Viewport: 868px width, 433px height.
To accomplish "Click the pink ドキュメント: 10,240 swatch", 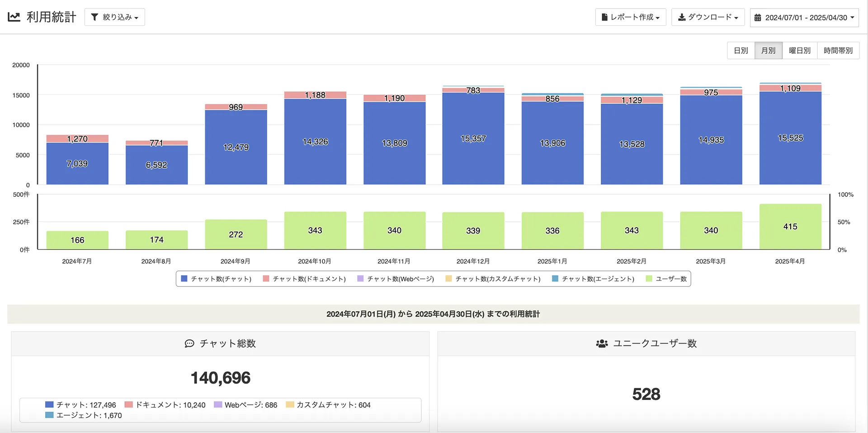I will [128, 404].
